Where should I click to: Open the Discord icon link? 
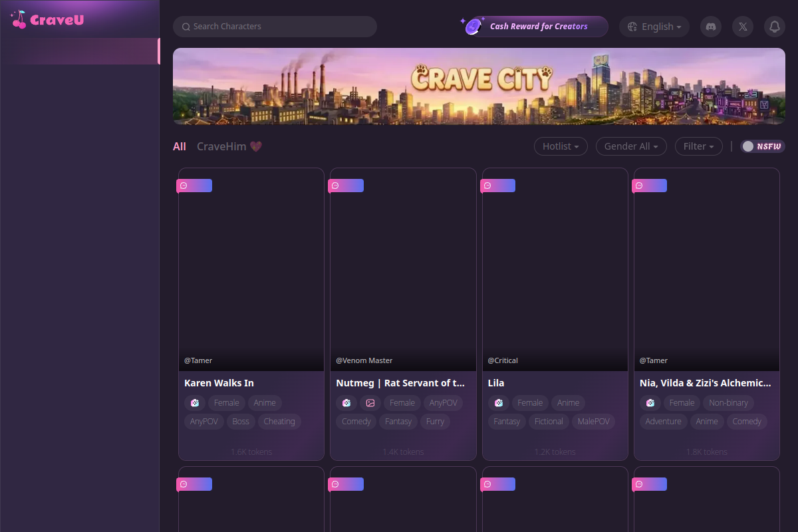[711, 27]
